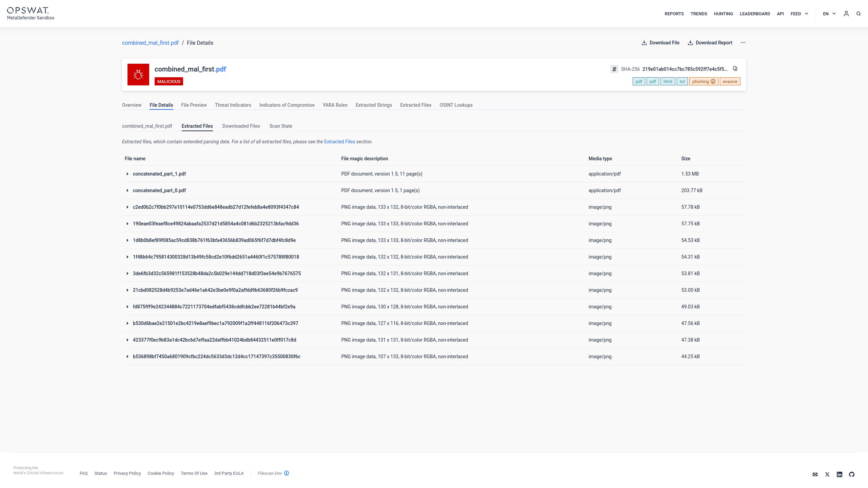Switch to the Threat Indicators tab

(233, 105)
